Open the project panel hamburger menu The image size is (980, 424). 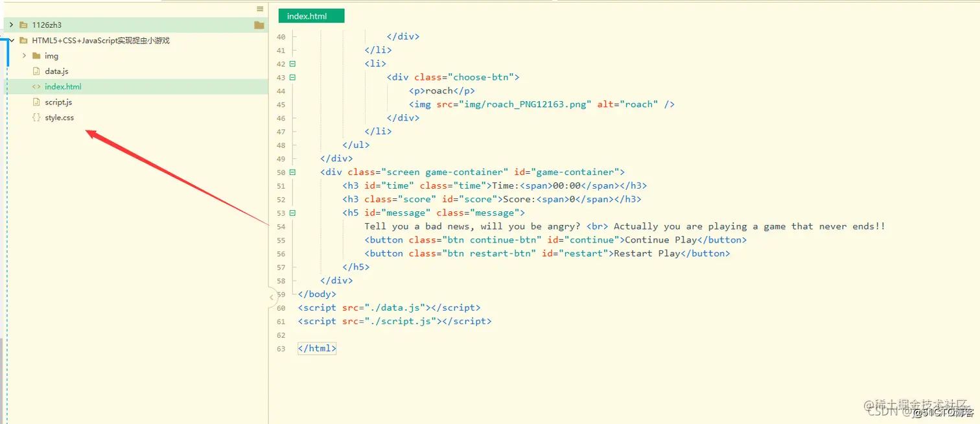coord(260,9)
